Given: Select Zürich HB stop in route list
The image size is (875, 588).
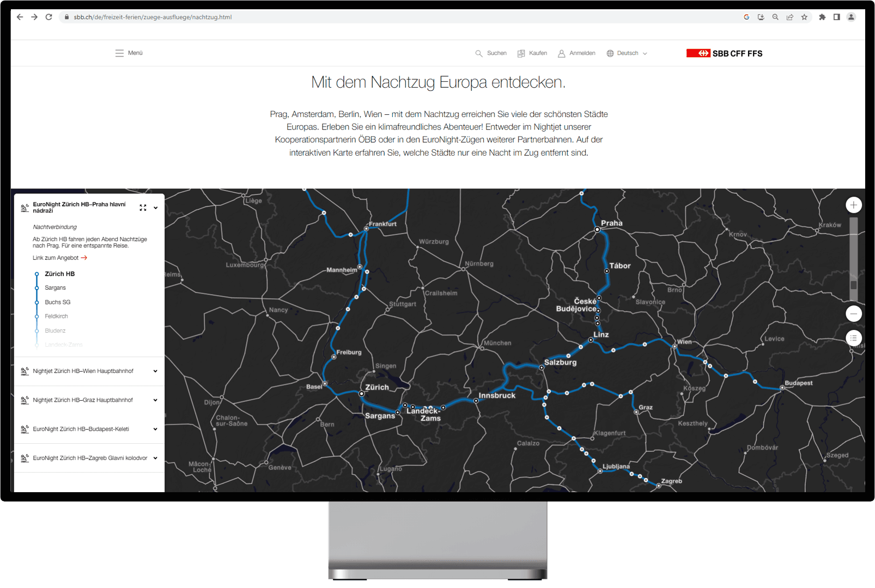Looking at the screenshot, I should pos(60,274).
